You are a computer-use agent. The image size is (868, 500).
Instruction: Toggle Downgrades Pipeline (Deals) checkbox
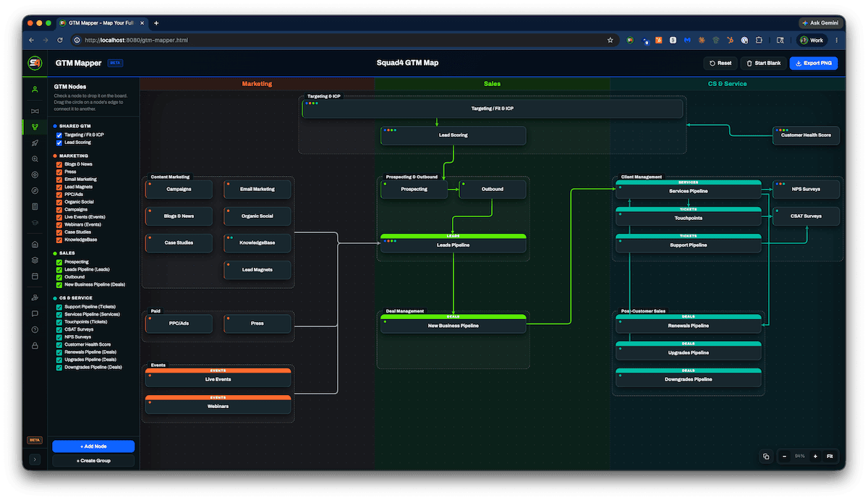coord(59,367)
